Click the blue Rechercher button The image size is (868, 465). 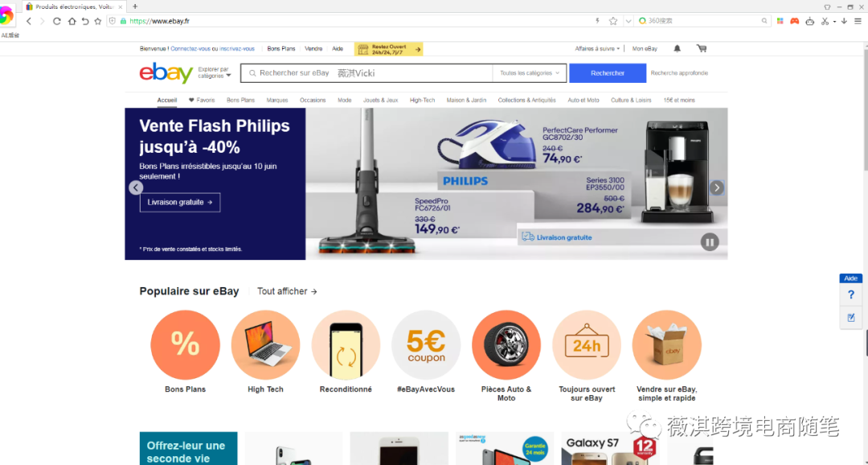[608, 73]
